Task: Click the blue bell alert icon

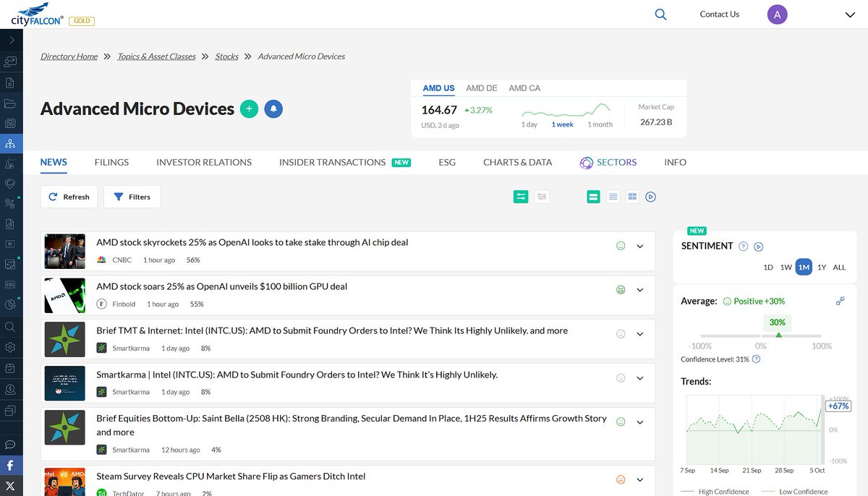Action: point(273,109)
